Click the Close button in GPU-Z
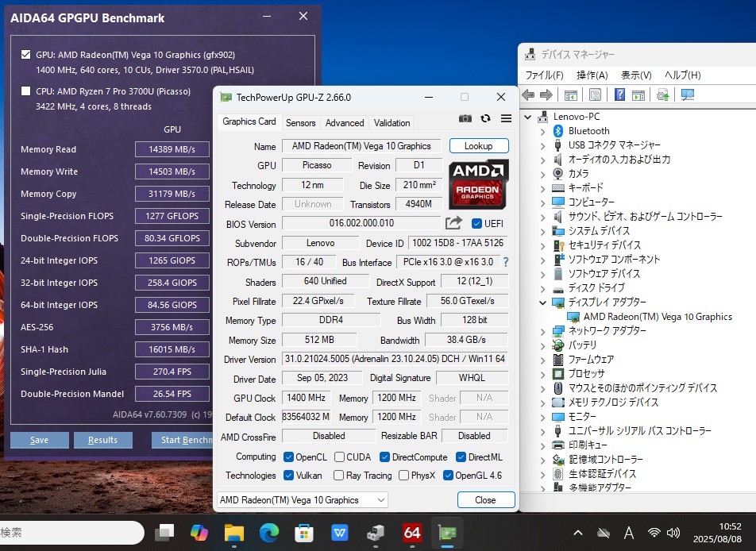Image resolution: width=756 pixels, height=551 pixels. [x=485, y=500]
